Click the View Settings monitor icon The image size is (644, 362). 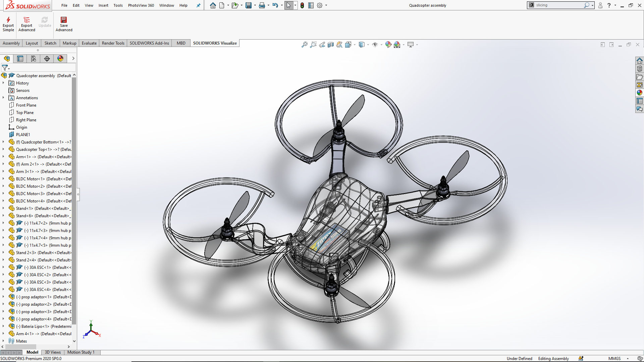(411, 45)
